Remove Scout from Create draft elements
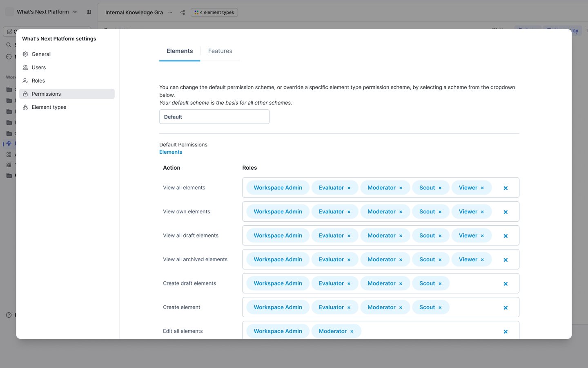 (440, 284)
